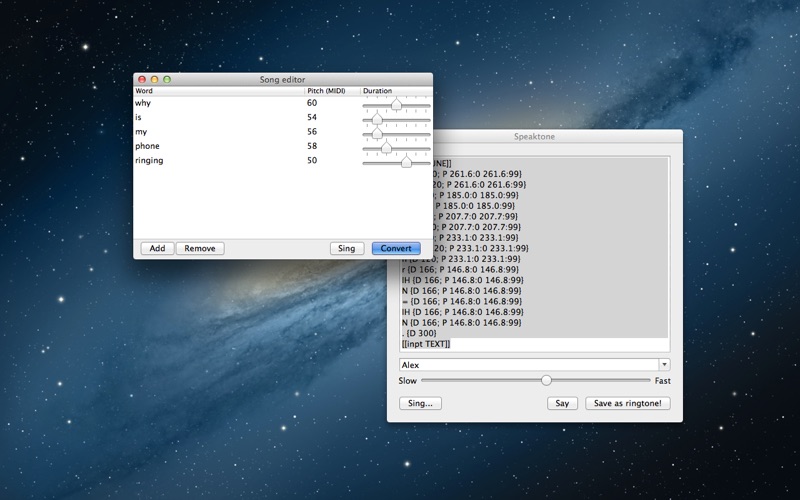Open the Sing... dialog in Speaktone

coord(420,403)
